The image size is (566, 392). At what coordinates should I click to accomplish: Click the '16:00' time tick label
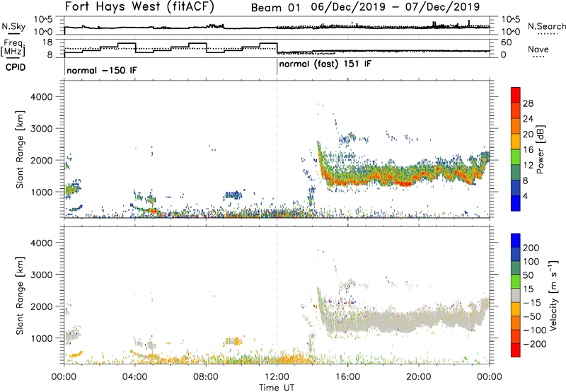coord(347,377)
